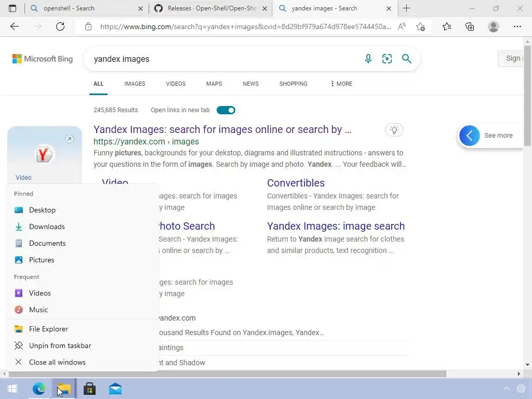532x399 pixels.
Task: Click the blue See more chevron button
Action: tap(470, 136)
